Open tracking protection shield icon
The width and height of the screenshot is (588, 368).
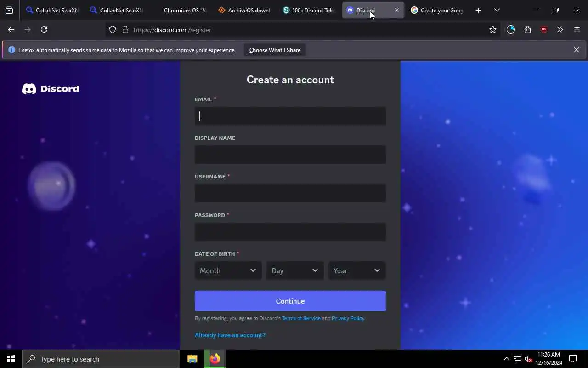click(x=113, y=30)
